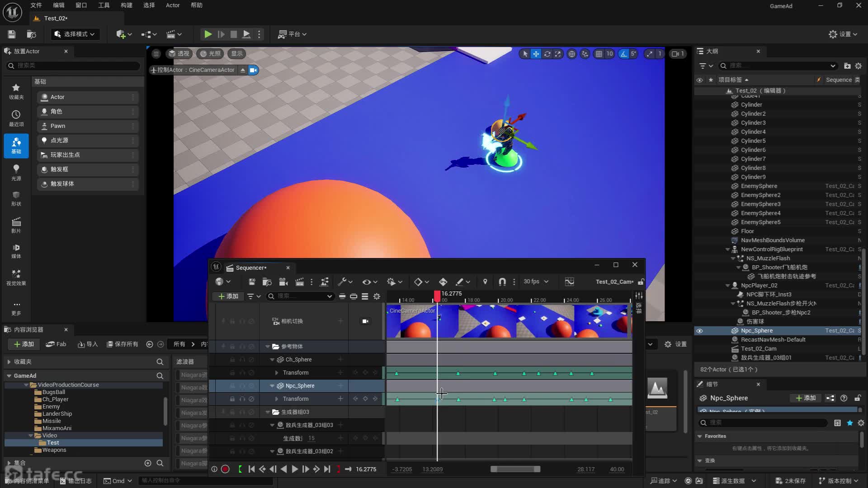
Task: Save current level with the floppy disk icon
Action: (12, 34)
